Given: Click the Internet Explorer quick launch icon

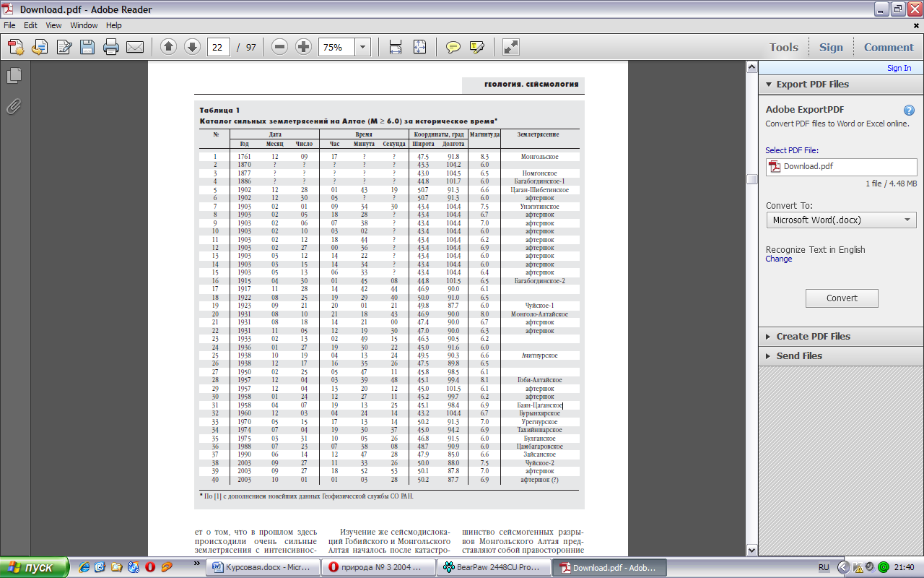Looking at the screenshot, I should [83, 568].
